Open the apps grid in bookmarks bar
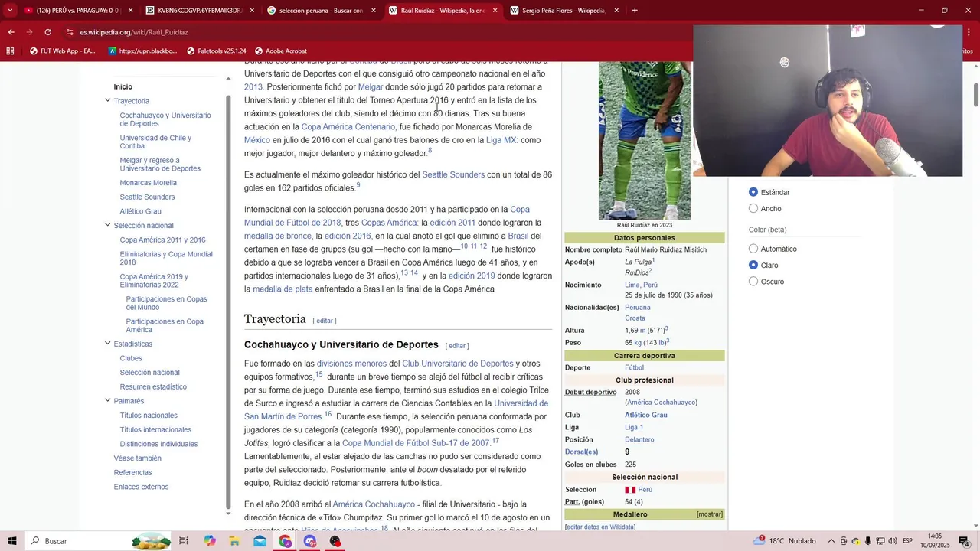 [10, 51]
